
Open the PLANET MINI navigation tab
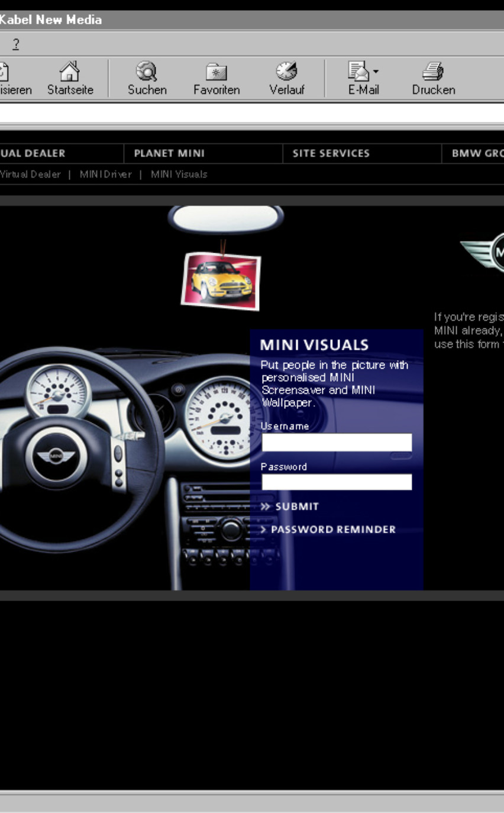[169, 153]
